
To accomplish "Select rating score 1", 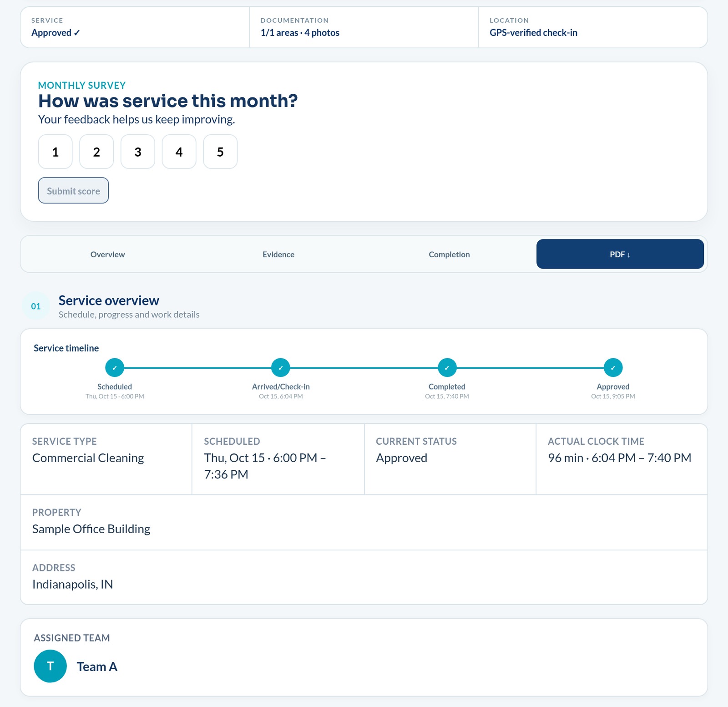I will (x=55, y=152).
